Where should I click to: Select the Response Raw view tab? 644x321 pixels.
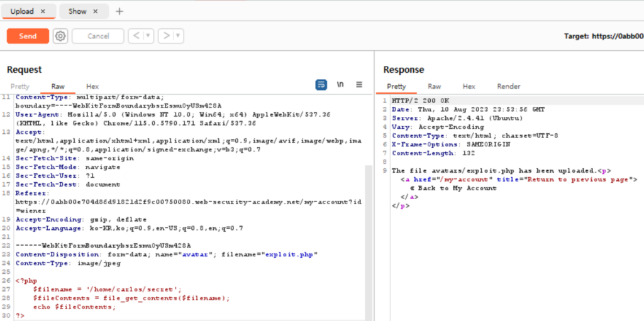(x=435, y=87)
